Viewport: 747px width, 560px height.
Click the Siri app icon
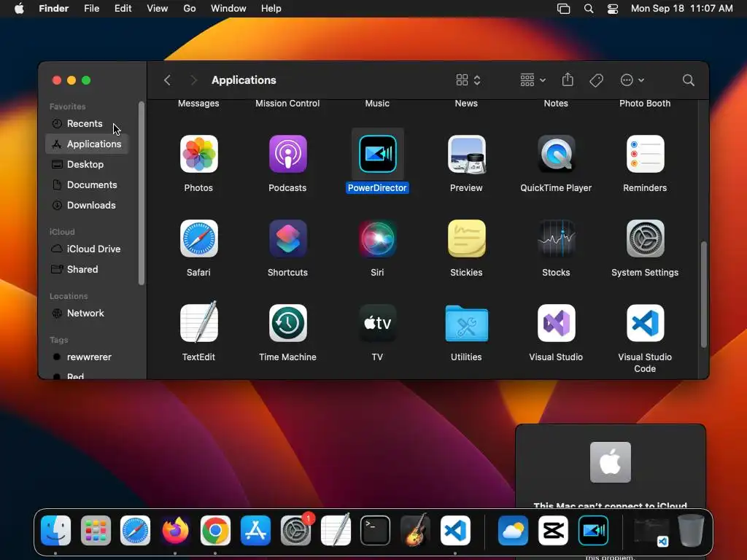click(x=377, y=238)
